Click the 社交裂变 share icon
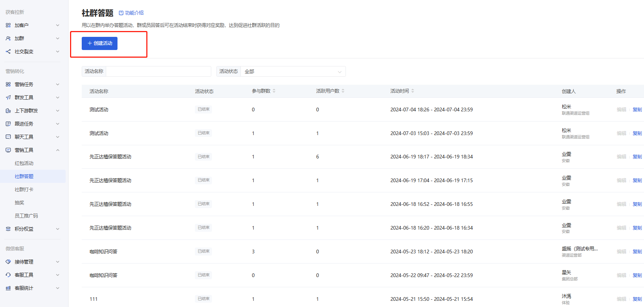644x307 pixels. 8,51
